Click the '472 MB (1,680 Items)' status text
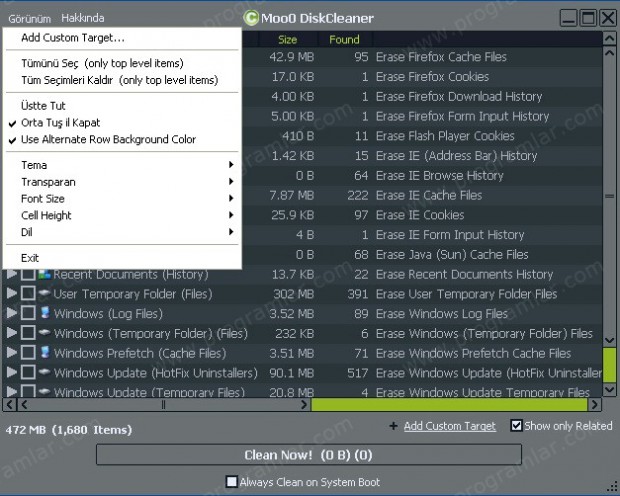The height and width of the screenshot is (496, 620). tap(68, 430)
